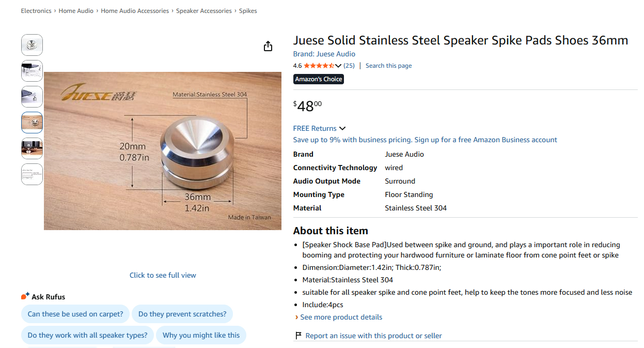The height and width of the screenshot is (348, 644).
Task: Expand the rating dropdown arrow
Action: click(x=338, y=66)
